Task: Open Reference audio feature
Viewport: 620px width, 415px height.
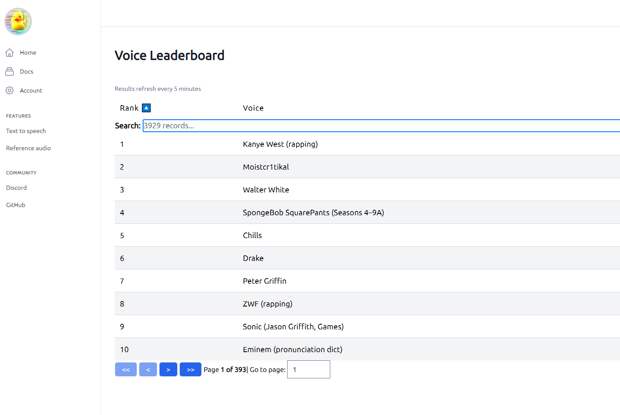Action: 28,148
